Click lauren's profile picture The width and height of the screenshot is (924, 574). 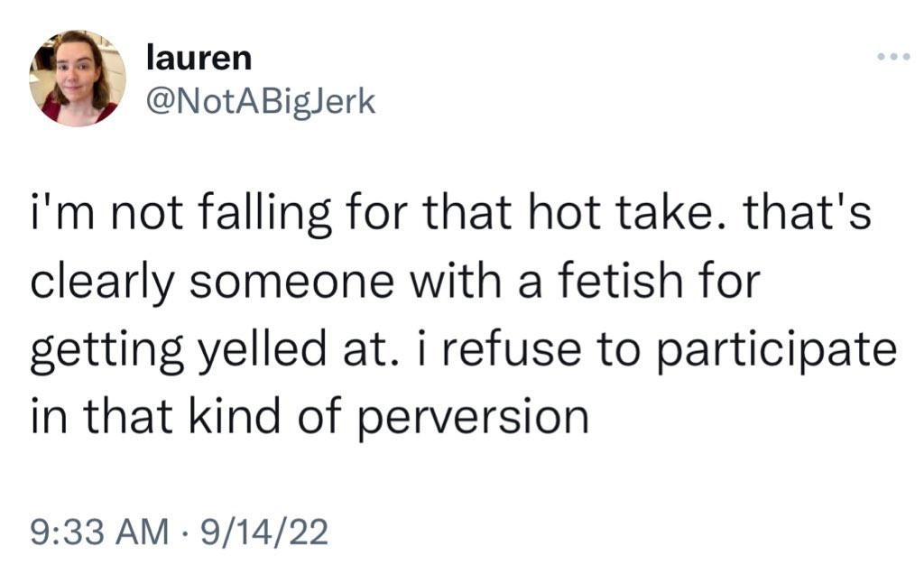[79, 79]
